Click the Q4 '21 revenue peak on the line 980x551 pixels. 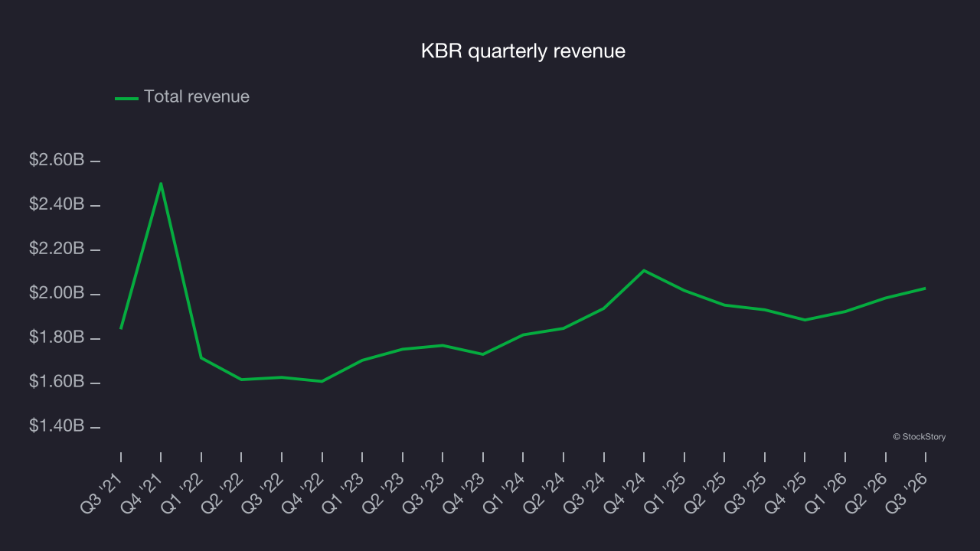point(161,184)
